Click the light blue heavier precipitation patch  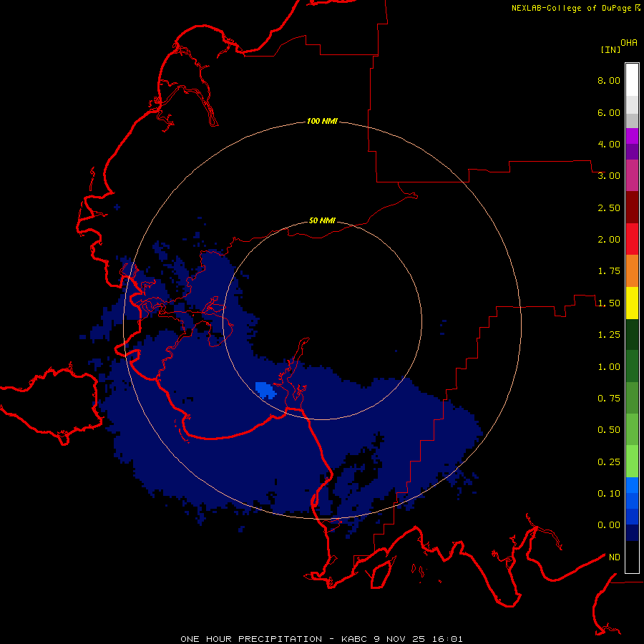(265, 390)
